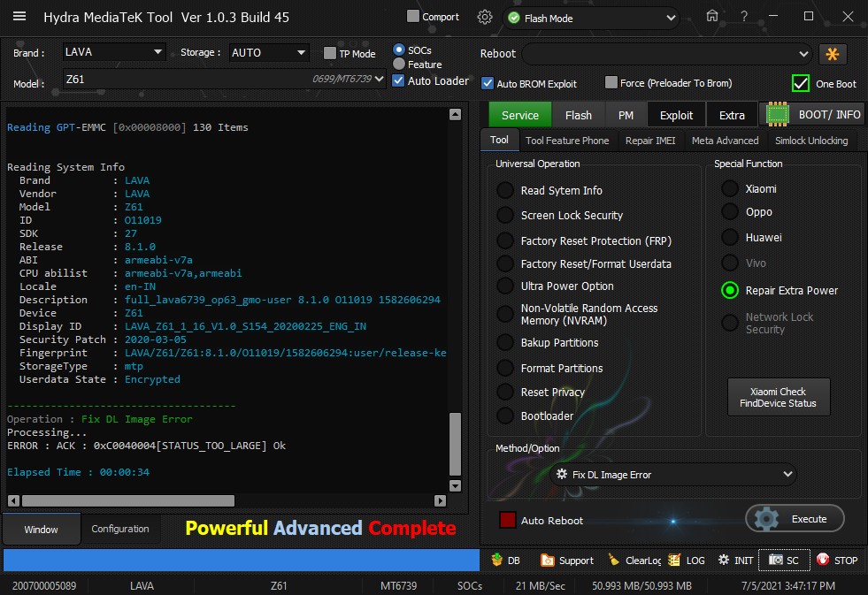Select Factory Reset Protection (FRP) option
This screenshot has height=595, width=868.
pyautogui.click(x=505, y=240)
